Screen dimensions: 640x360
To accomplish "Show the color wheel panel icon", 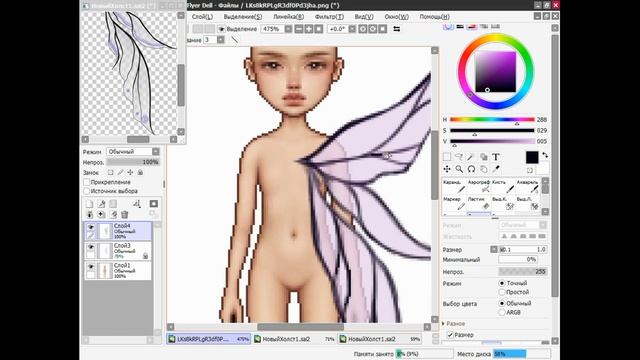I will pyautogui.click(x=448, y=27).
